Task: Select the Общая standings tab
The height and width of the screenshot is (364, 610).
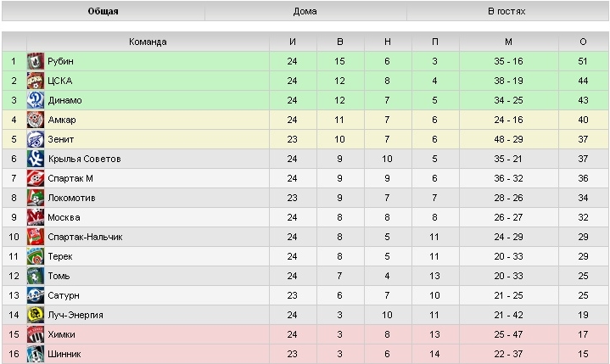Action: (104, 11)
